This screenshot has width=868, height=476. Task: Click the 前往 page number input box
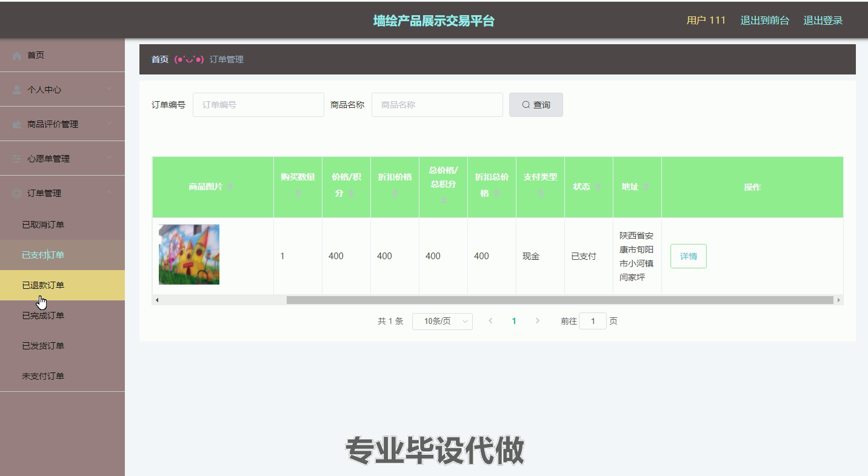click(x=593, y=321)
